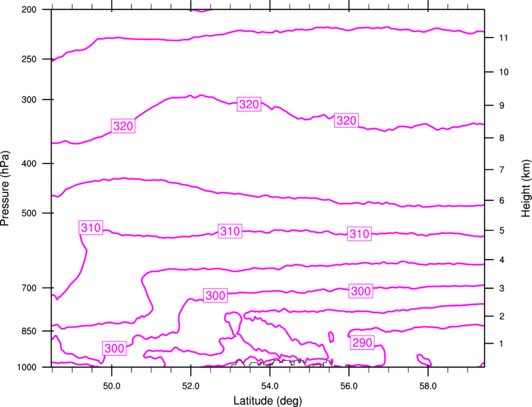Pick the 58.0 latitude tick label
532x407 pixels.
point(428,386)
